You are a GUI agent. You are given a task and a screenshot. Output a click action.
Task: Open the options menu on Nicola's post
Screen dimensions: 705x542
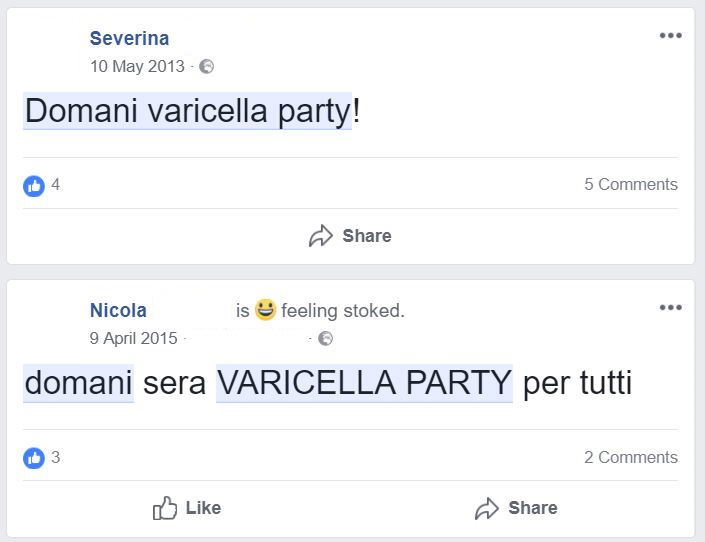(x=670, y=307)
